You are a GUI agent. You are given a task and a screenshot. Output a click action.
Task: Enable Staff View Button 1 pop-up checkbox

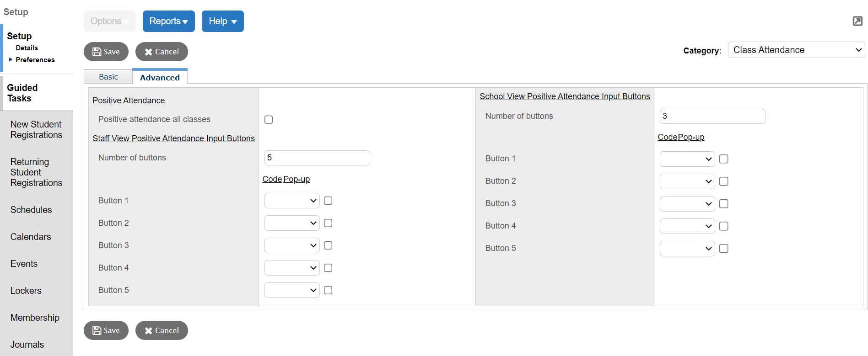tap(328, 201)
